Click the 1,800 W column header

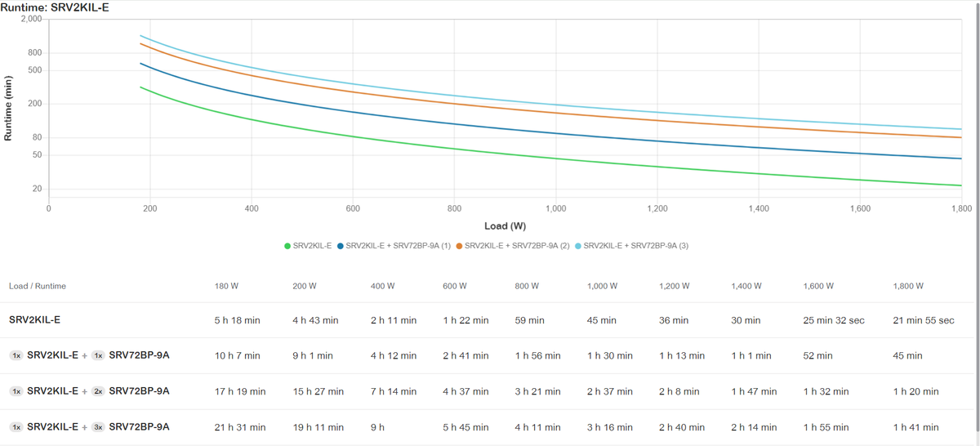click(x=908, y=287)
